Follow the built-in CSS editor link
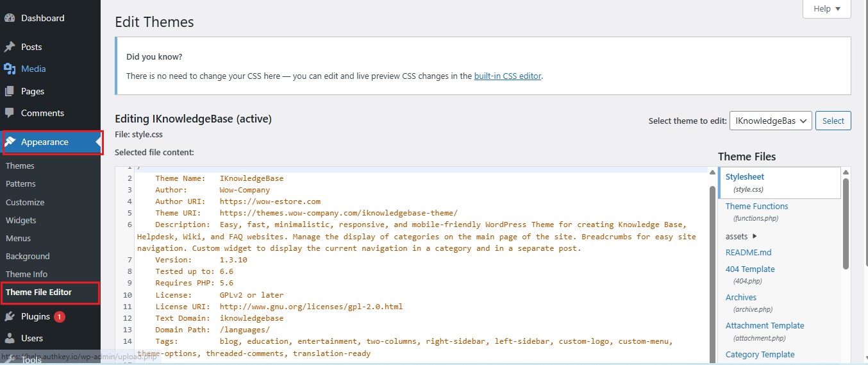868x365 pixels. 508,76
